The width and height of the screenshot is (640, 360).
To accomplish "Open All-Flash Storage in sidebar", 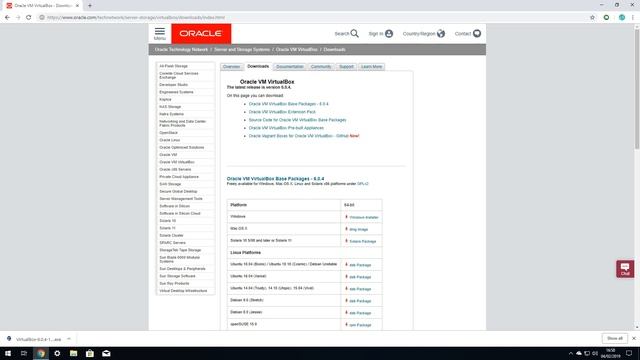I will coord(173,66).
